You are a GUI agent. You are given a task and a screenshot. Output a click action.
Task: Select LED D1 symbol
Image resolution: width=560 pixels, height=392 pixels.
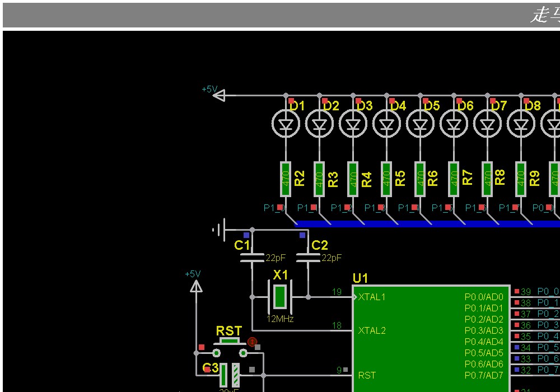(286, 124)
